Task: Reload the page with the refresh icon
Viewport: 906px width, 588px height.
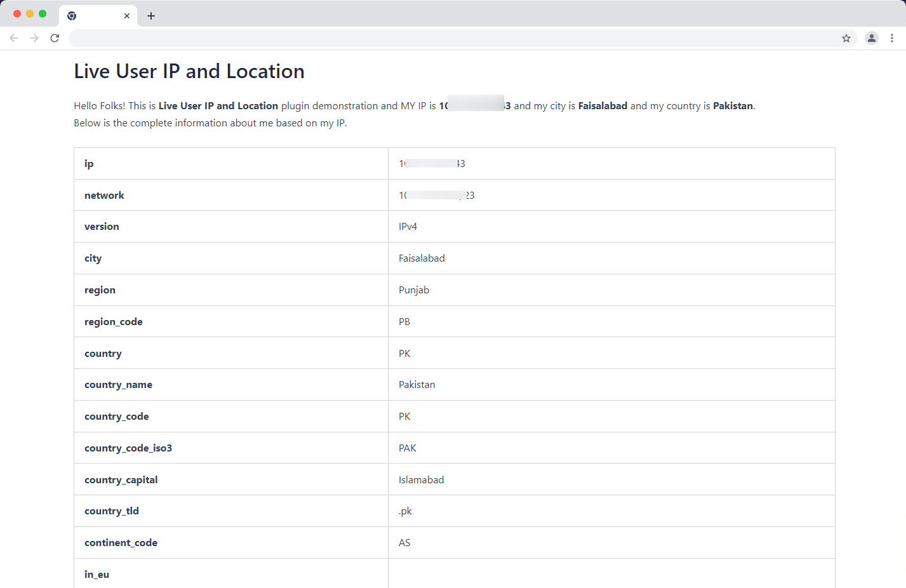Action: tap(55, 38)
